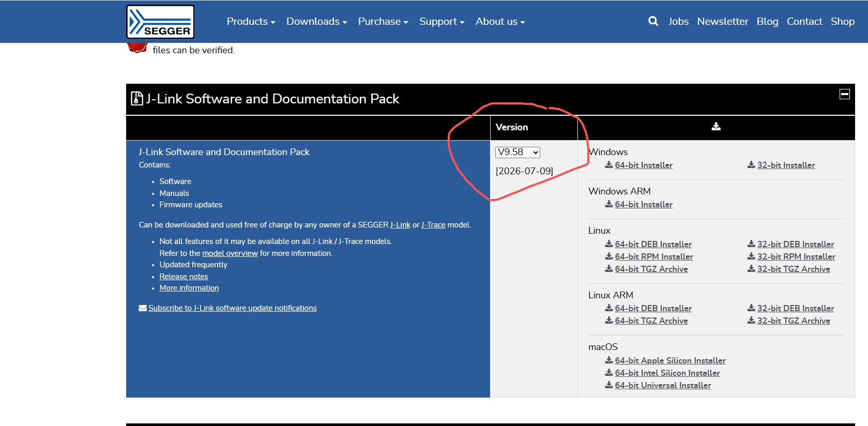The image size is (868, 426).
Task: Click the Linux platform heading above DEB installers
Action: [599, 231]
